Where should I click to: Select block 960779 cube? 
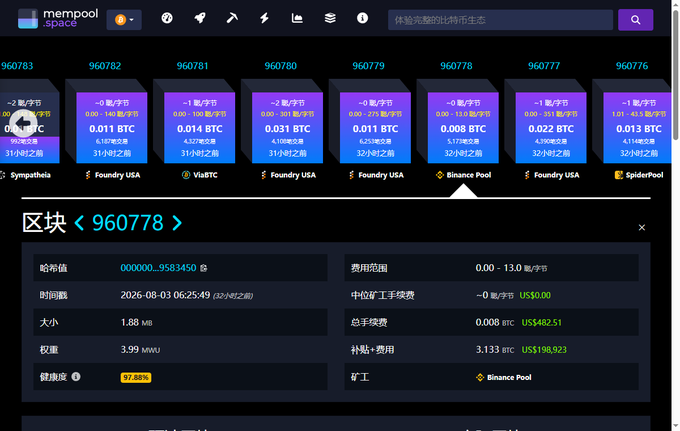pyautogui.click(x=376, y=128)
